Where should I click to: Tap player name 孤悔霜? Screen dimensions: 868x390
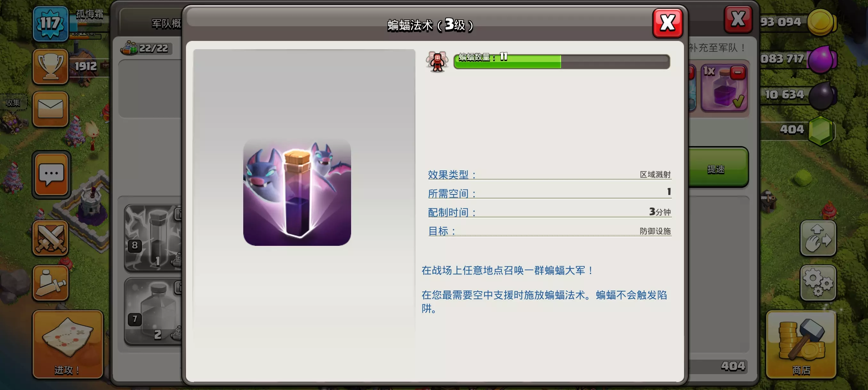[x=90, y=14]
